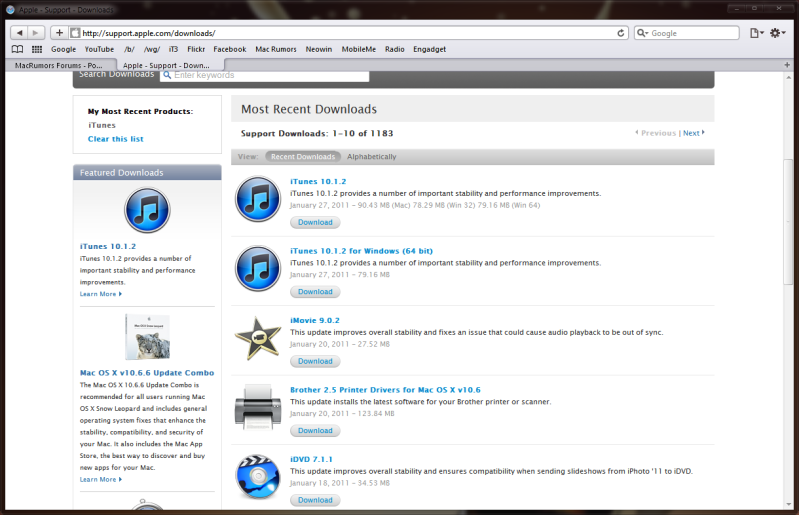The width and height of the screenshot is (799, 515).
Task: Open the Mac Rumors bookmark
Action: point(276,49)
